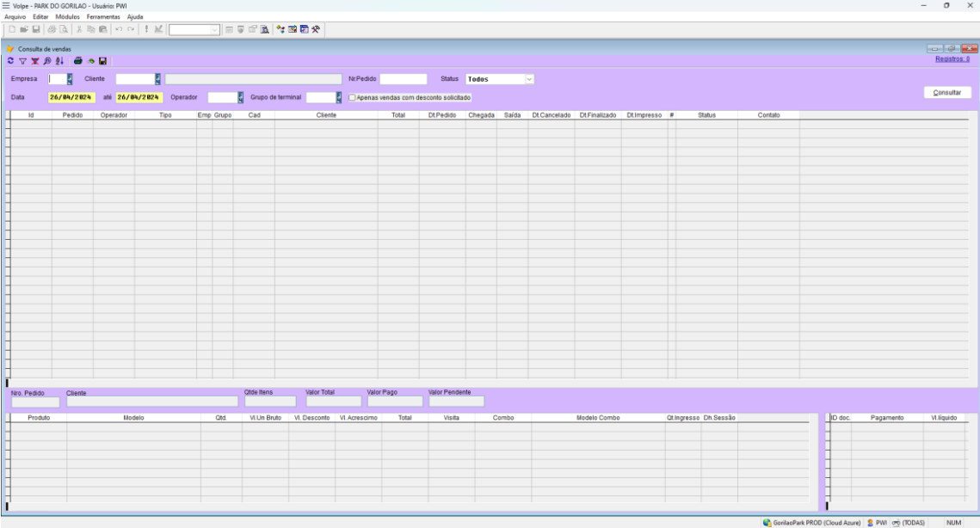Click the floppy disk save icon below window title

click(x=102, y=61)
